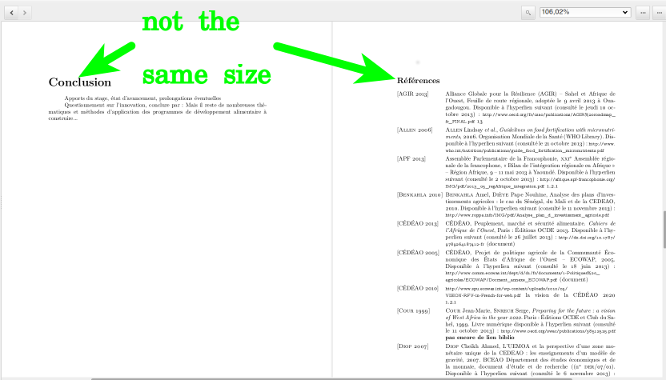Screen dimensions: 666x380
Task: Click the URL in the Benkahla 2010 entry
Action: (527, 216)
